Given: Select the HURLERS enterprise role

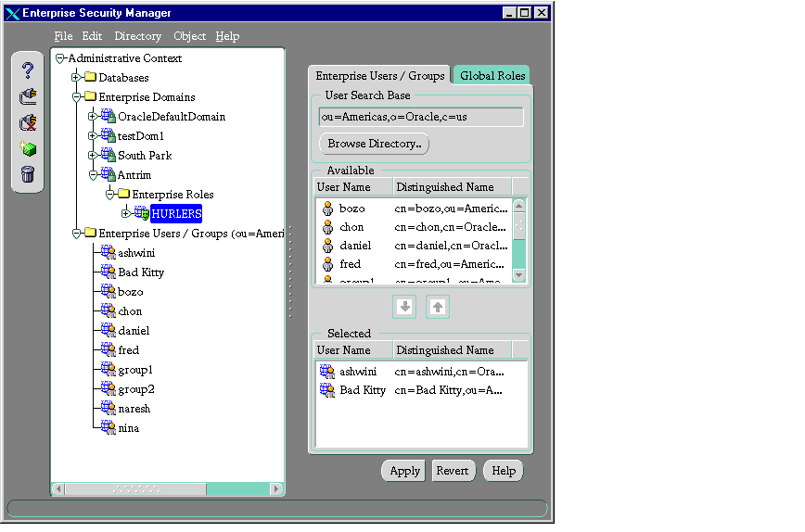Looking at the screenshot, I should point(175,214).
